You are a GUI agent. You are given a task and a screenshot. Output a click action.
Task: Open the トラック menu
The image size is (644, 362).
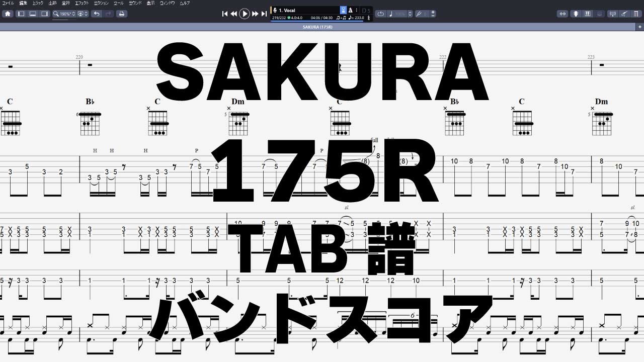(38, 3)
